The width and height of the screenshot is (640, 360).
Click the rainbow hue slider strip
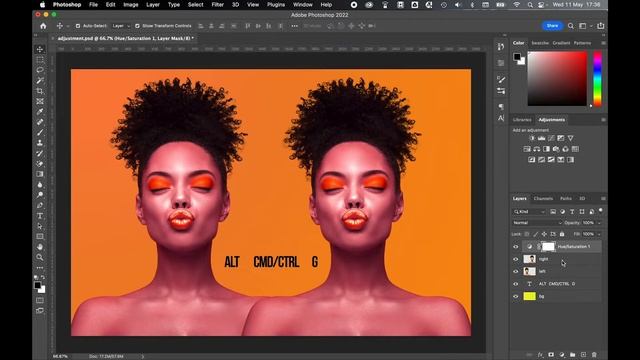click(x=597, y=79)
